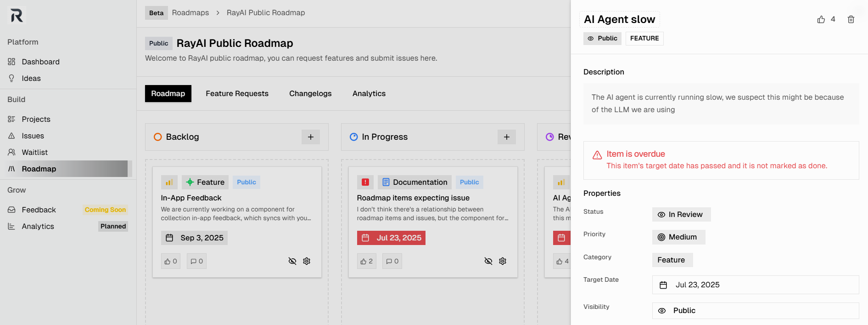Image resolution: width=868 pixels, height=325 pixels.
Task: Open the In Review status dropdown
Action: [681, 215]
